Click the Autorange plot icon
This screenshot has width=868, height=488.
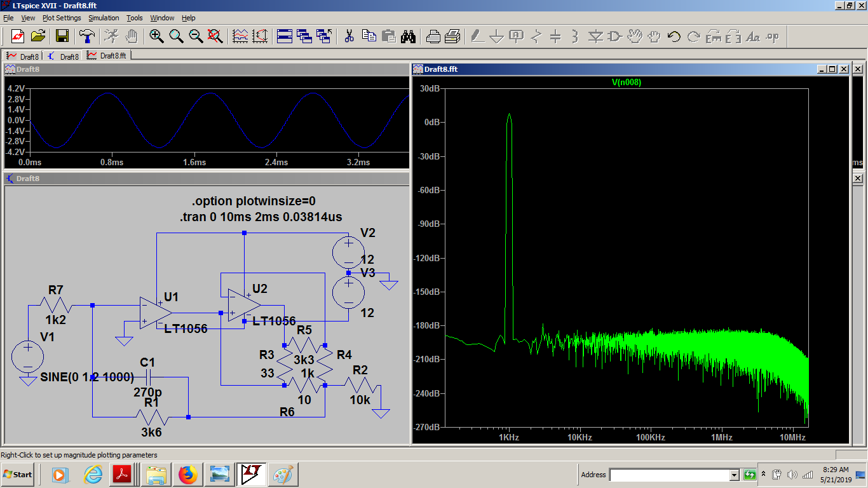[x=240, y=36]
